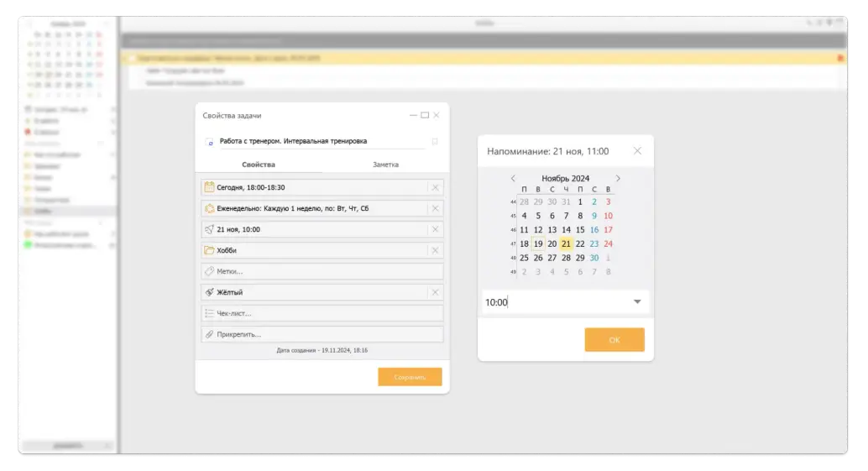Click the tag icon in "Метки..." field
868x471 pixels.
[209, 271]
